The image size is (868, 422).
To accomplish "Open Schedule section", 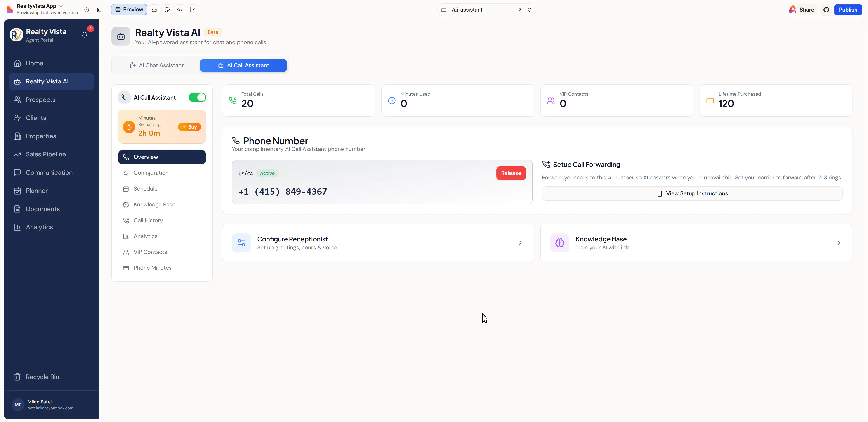I will [162, 189].
